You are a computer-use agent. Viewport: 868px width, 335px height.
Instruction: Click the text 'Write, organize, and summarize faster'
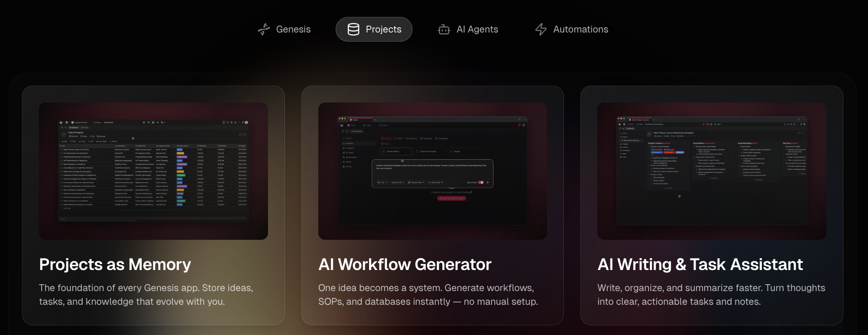(x=680, y=288)
